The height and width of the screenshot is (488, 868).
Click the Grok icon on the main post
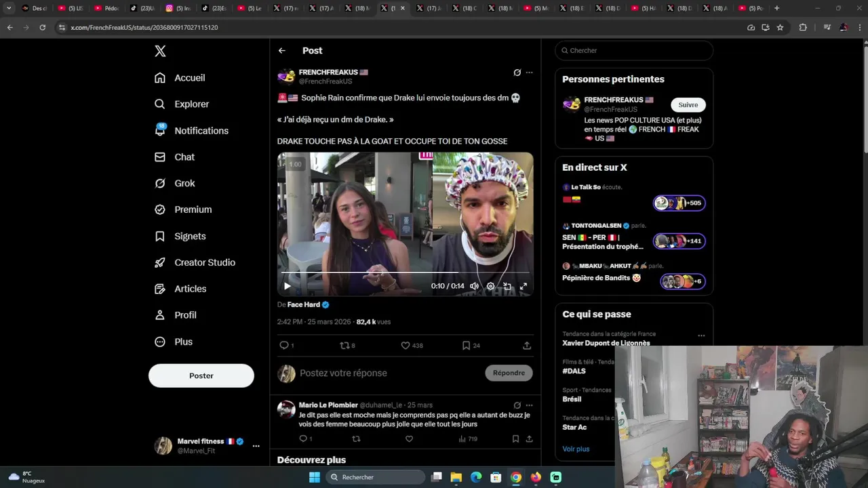click(x=517, y=73)
